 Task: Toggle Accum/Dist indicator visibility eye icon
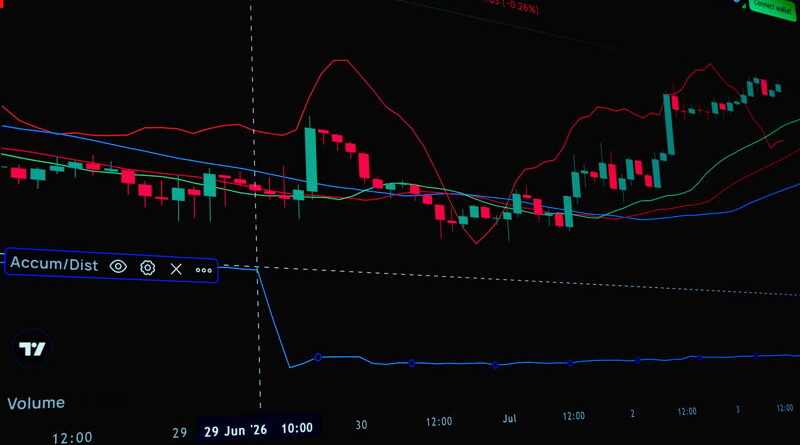pyautogui.click(x=118, y=266)
